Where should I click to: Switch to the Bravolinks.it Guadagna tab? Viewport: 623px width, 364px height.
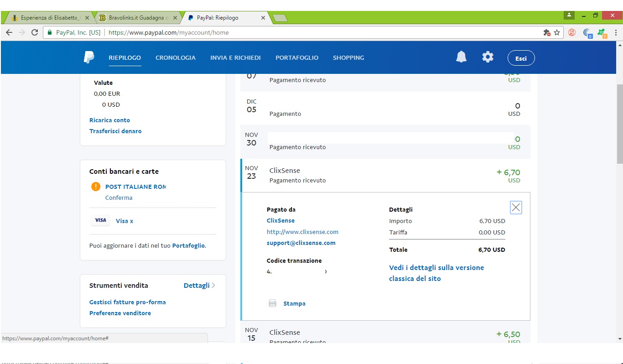138,18
